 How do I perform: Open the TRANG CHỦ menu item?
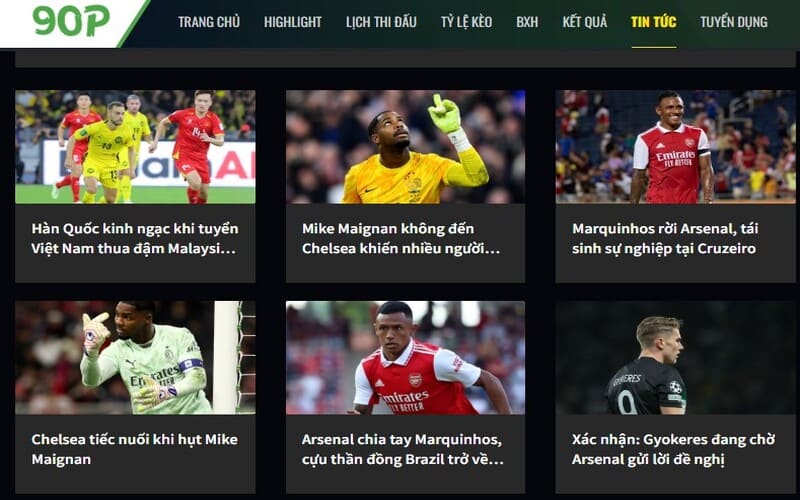[209, 22]
